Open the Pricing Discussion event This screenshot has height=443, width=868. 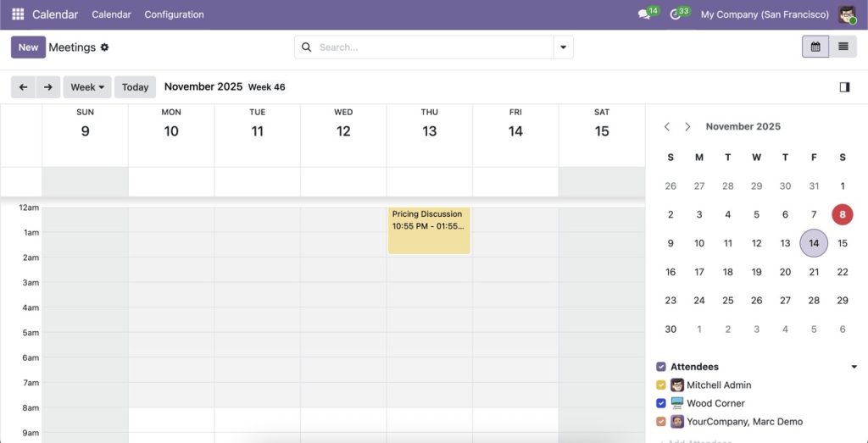tap(429, 230)
